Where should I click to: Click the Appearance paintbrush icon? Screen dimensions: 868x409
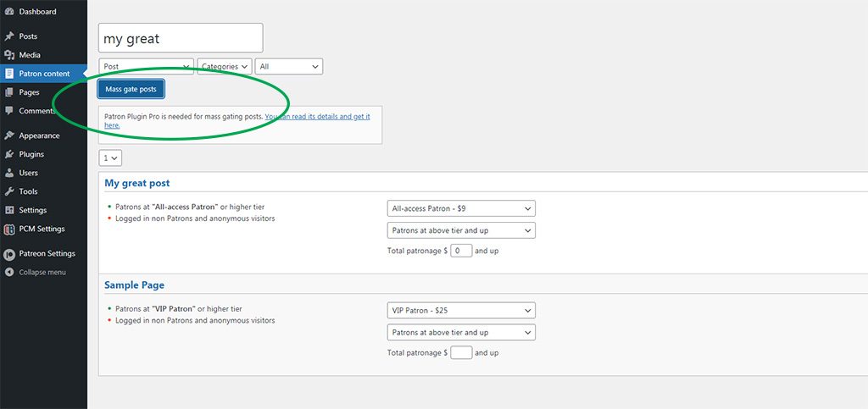pyautogui.click(x=8, y=135)
